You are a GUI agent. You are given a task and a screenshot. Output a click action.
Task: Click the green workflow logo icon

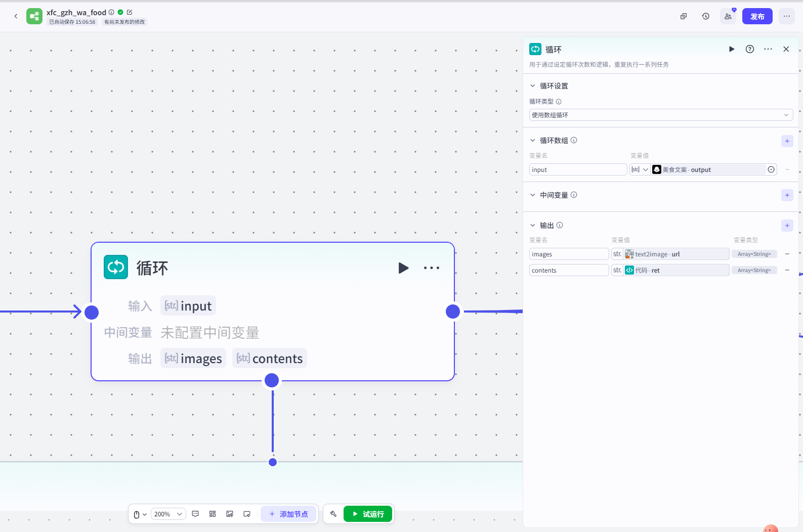point(34,16)
